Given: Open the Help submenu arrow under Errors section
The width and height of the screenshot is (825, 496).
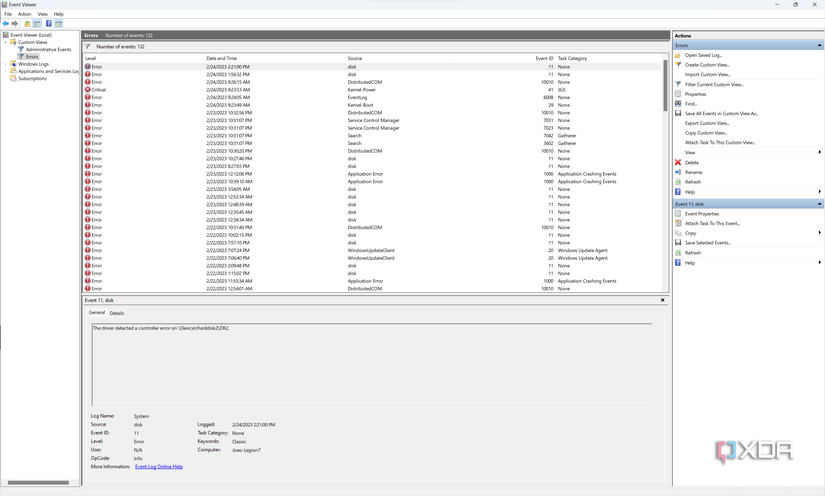Looking at the screenshot, I should point(819,192).
